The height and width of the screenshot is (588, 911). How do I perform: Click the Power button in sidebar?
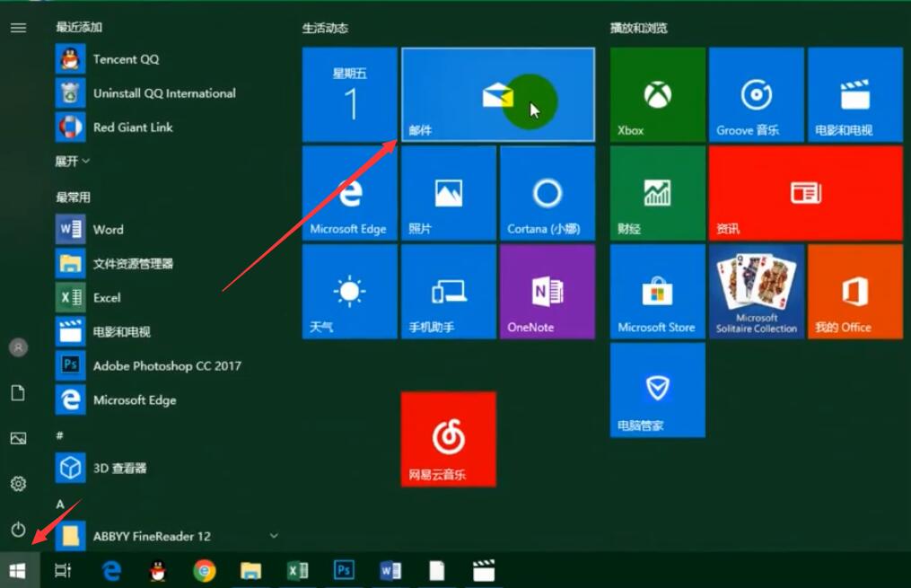coord(18,530)
